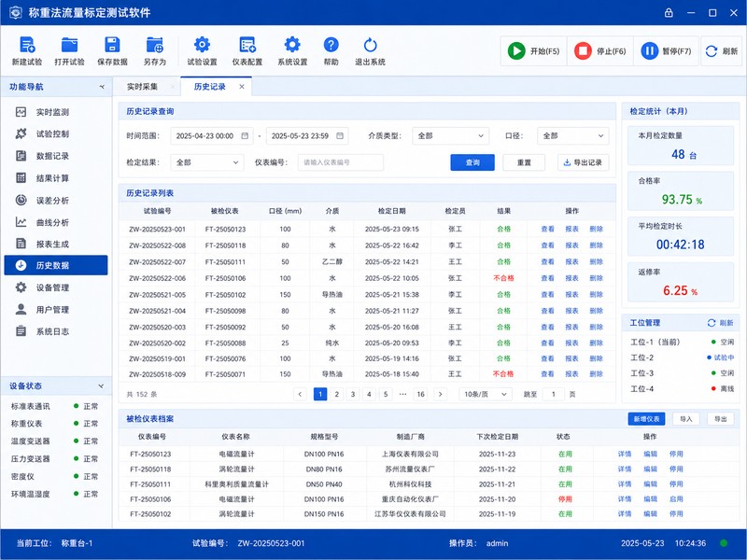Click the 导出记录 button
Screen dimensions: 747x560
tap(583, 162)
